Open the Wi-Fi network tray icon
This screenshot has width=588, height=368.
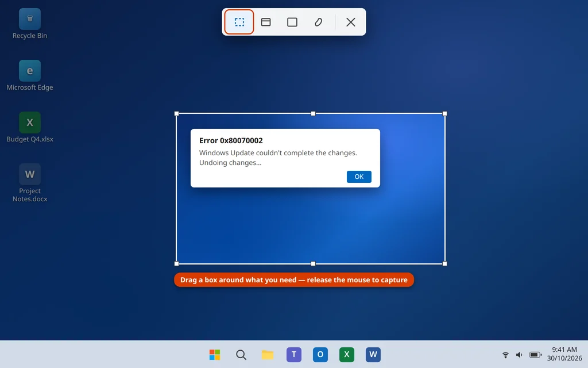point(505,354)
